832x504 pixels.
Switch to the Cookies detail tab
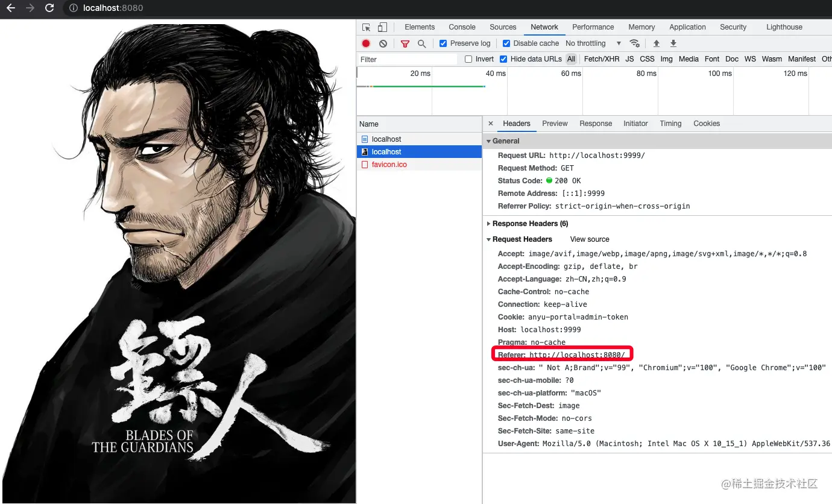coord(707,124)
